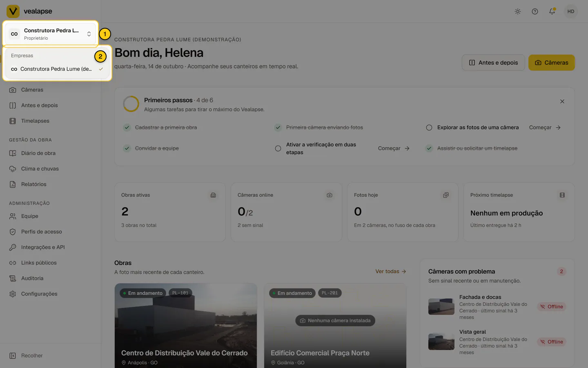Open Integrações e API

[x=51, y=247]
